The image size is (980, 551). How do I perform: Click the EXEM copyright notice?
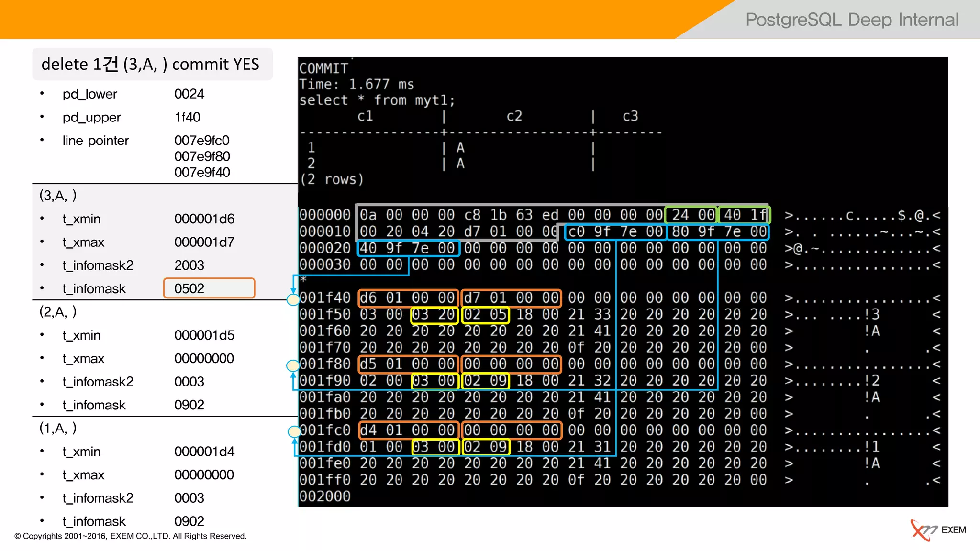[x=130, y=536]
